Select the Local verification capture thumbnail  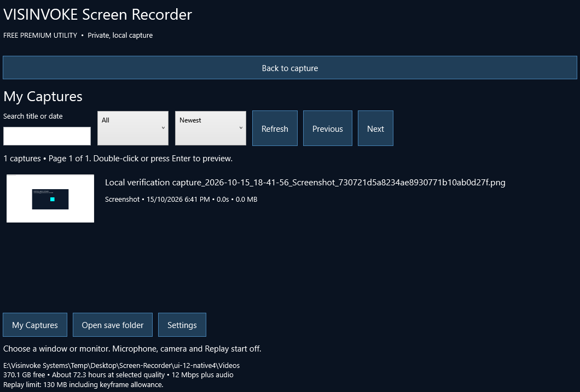(x=50, y=198)
